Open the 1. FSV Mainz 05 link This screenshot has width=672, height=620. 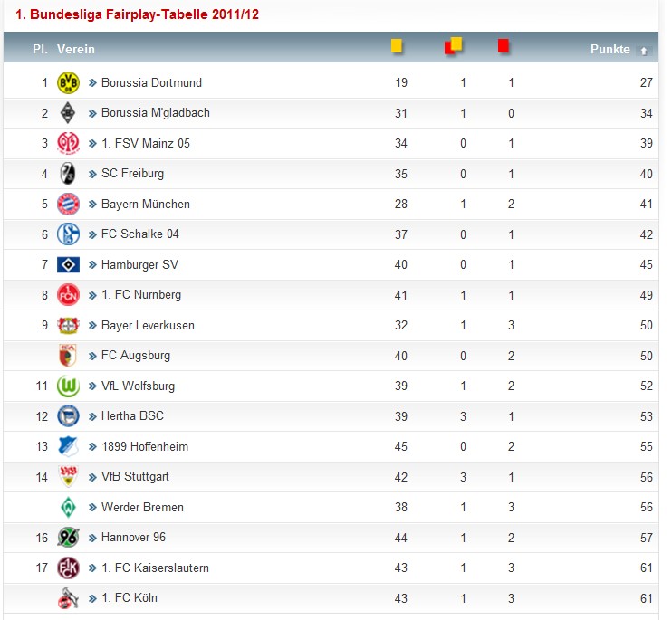tap(145, 143)
